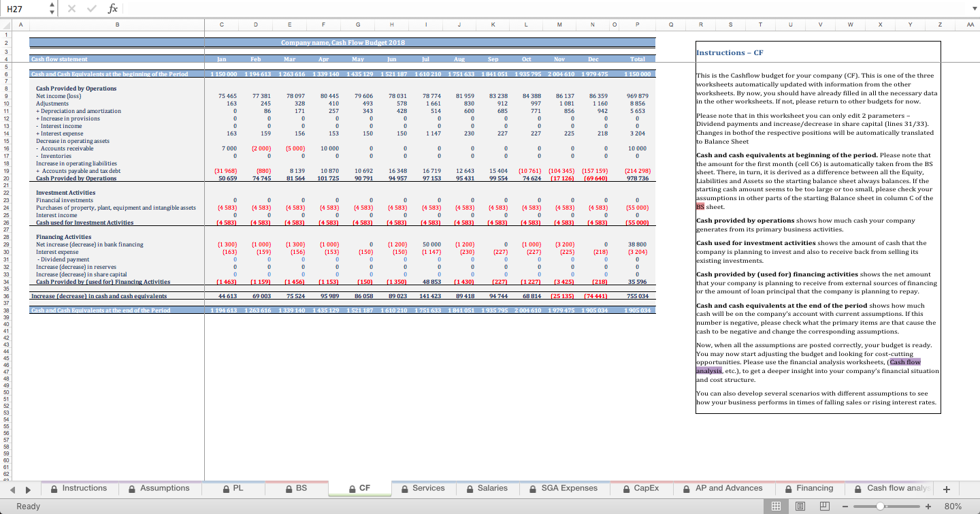
Task: Switch to Page Layout view in status bar
Action: click(799, 506)
